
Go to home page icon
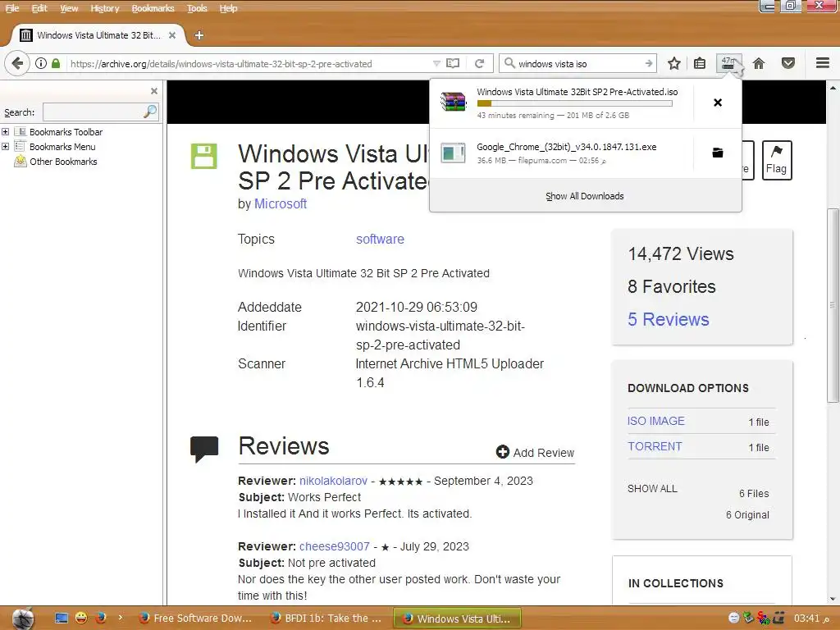(759, 63)
